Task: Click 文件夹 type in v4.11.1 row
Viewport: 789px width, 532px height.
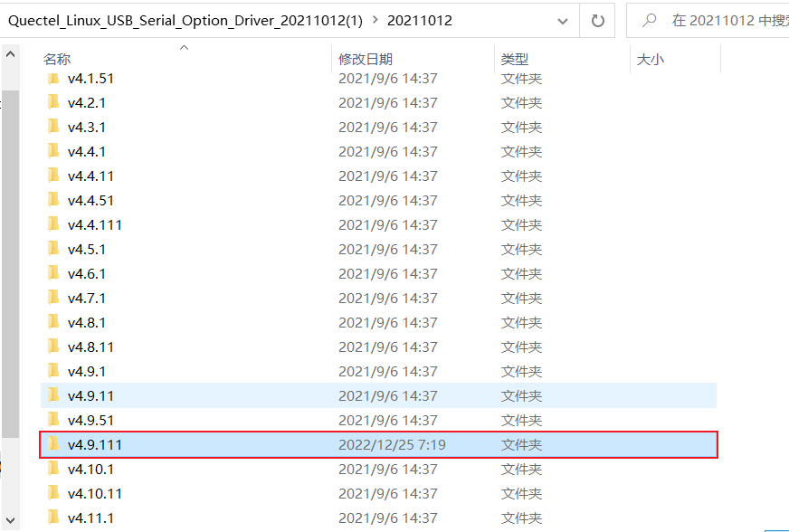Action: (521, 518)
